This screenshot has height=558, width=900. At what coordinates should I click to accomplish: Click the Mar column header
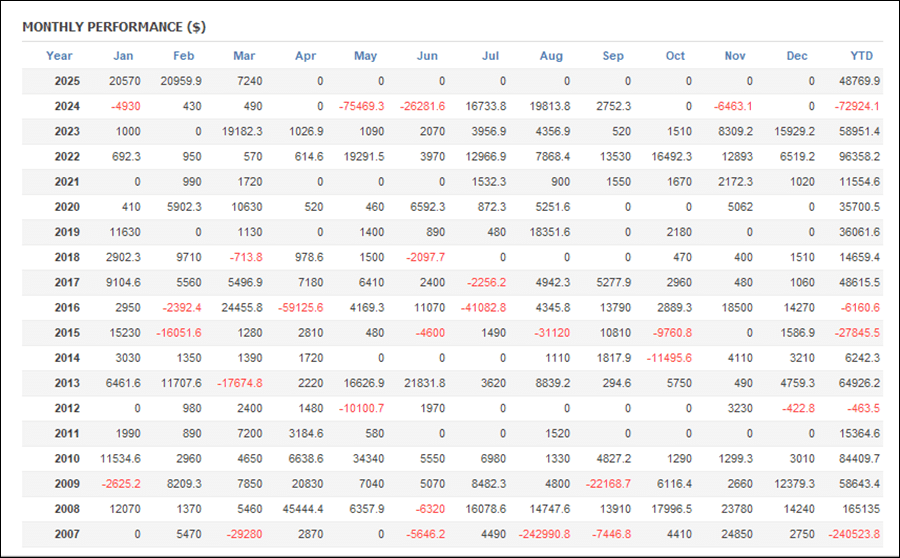(244, 56)
